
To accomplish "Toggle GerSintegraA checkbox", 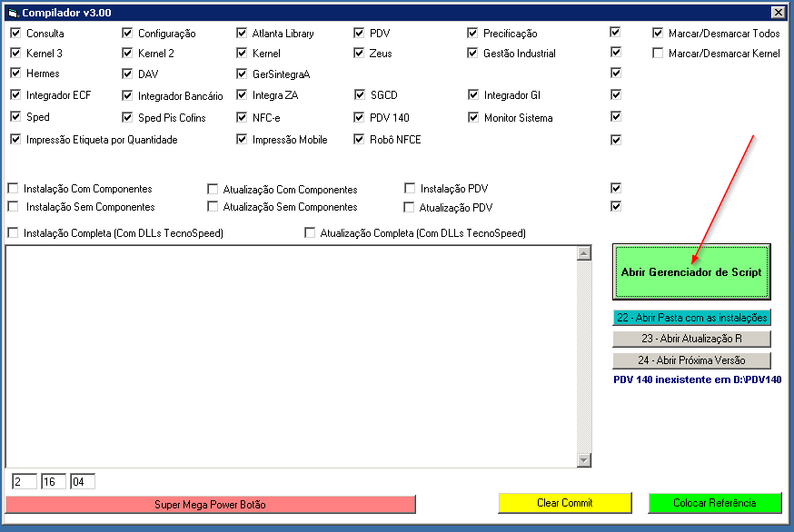I will pos(242,74).
